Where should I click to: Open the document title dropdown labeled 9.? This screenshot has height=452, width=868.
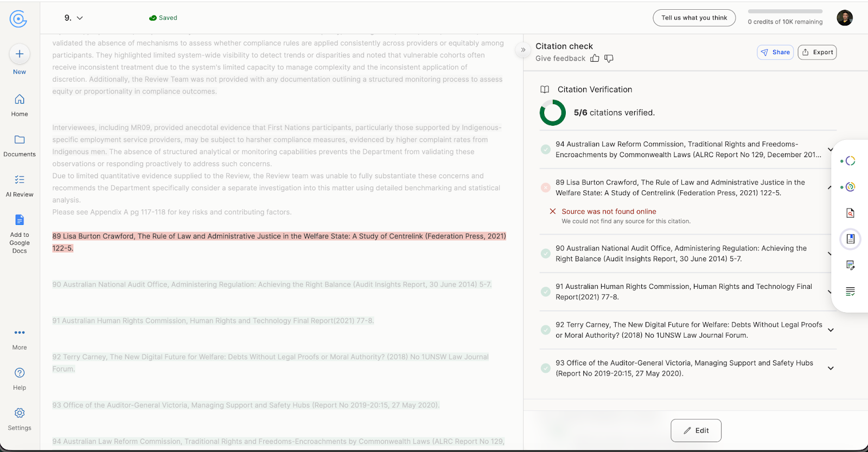coord(74,18)
